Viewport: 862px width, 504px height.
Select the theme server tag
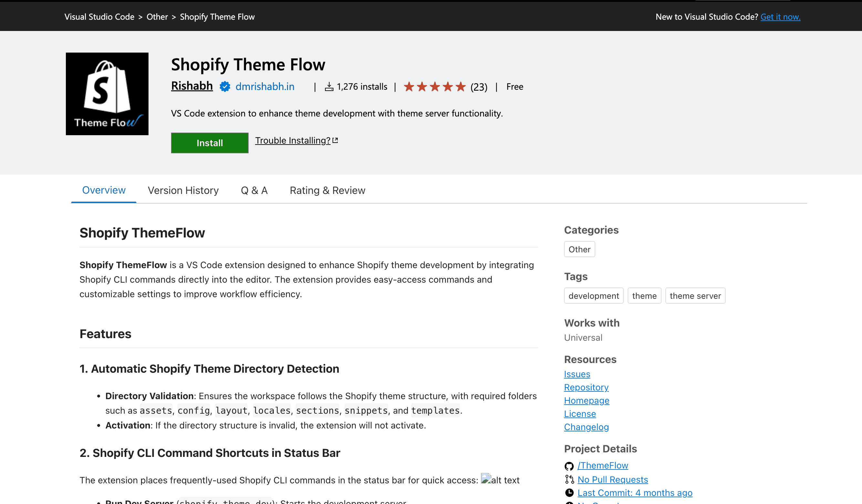click(695, 296)
